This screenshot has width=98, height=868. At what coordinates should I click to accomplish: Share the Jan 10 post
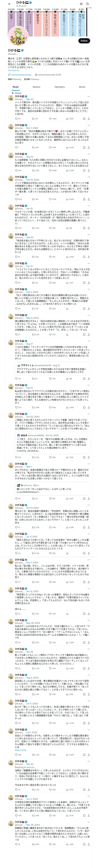click(x=89, y=228)
